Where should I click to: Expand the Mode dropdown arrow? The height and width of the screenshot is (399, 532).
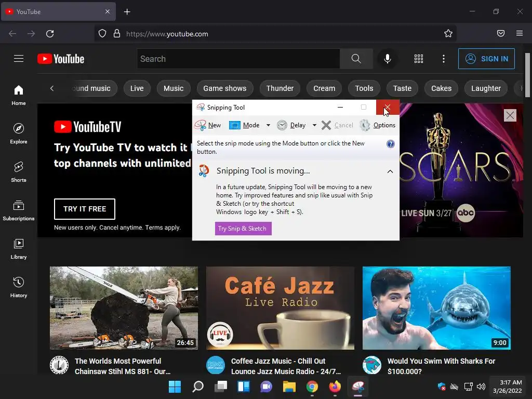coord(268,125)
